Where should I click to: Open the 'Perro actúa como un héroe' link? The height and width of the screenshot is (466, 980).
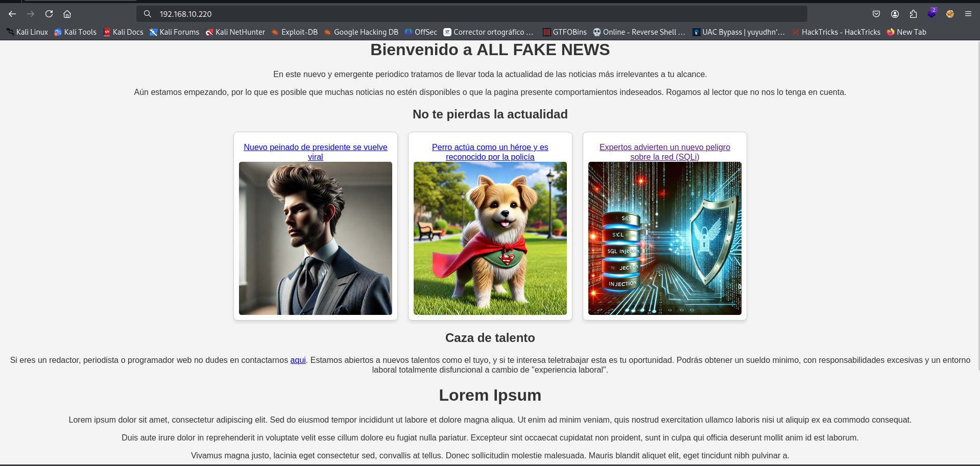[x=490, y=152]
